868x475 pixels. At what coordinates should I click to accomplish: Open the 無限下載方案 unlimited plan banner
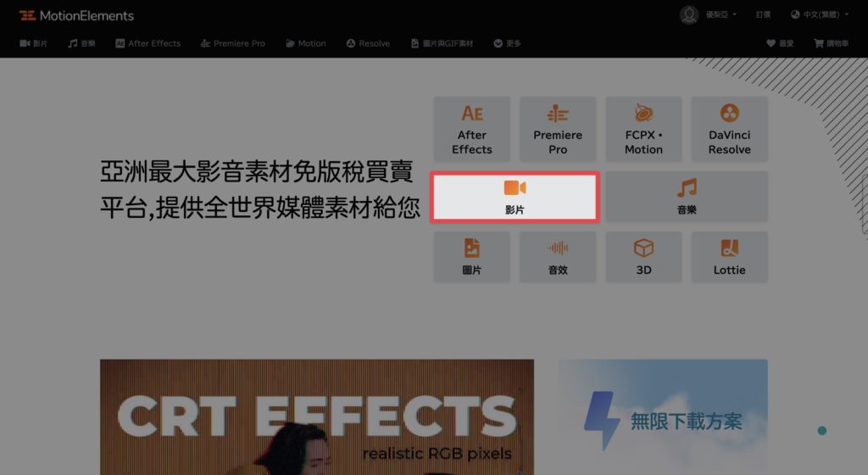tap(663, 416)
